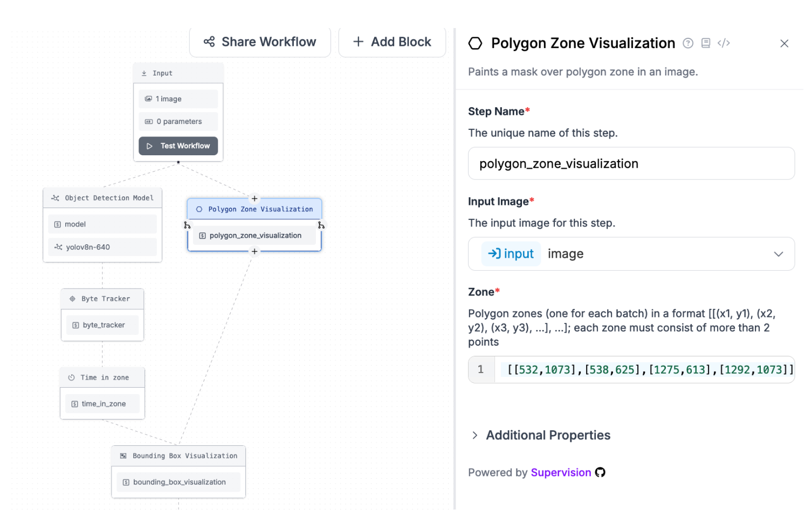Click plus icon below polygon_zone_visualization node

pyautogui.click(x=254, y=251)
